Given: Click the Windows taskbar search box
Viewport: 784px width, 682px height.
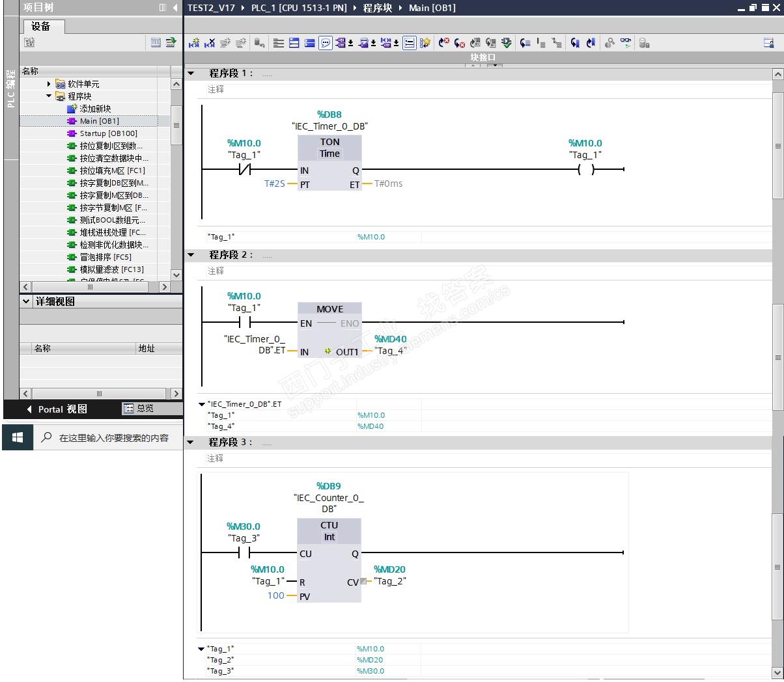Looking at the screenshot, I should click(x=107, y=437).
